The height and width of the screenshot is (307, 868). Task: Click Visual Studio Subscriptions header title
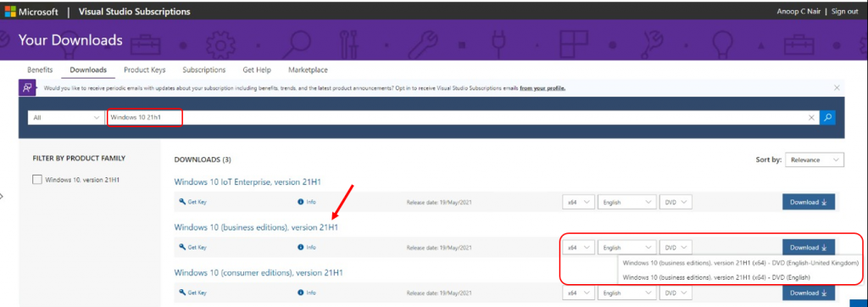[135, 12]
